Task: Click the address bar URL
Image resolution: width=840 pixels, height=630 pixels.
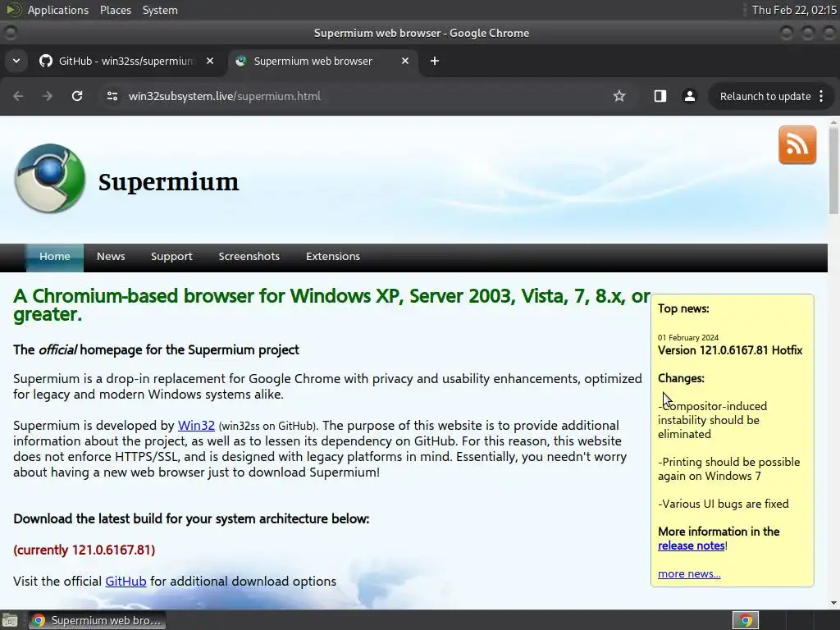Action: [x=225, y=96]
